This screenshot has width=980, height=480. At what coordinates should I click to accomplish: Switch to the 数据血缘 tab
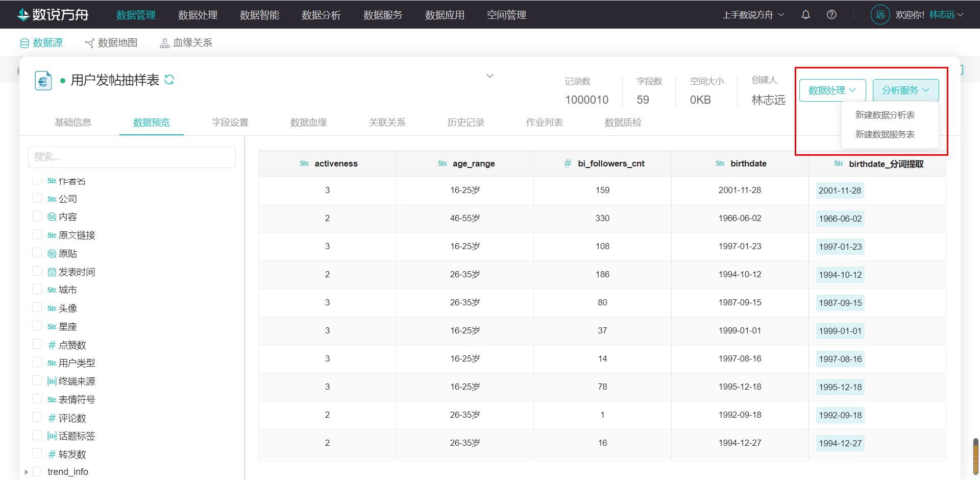[309, 123]
